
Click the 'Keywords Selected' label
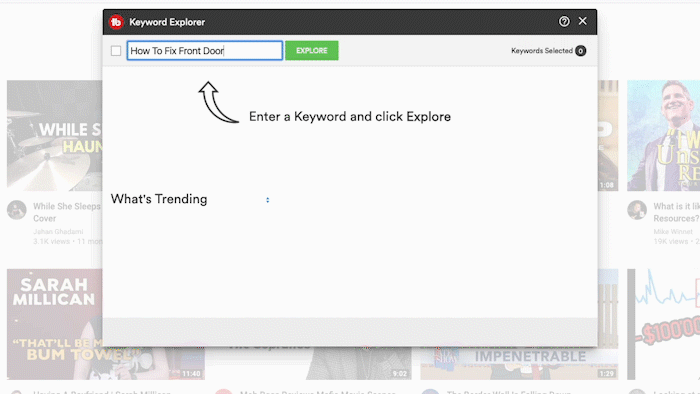[542, 51]
